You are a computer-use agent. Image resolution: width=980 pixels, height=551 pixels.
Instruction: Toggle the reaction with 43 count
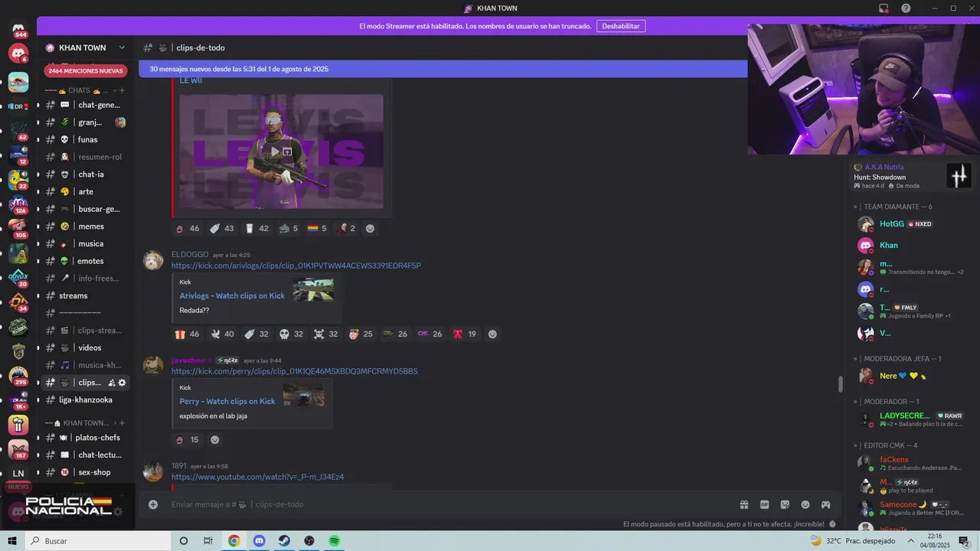221,228
